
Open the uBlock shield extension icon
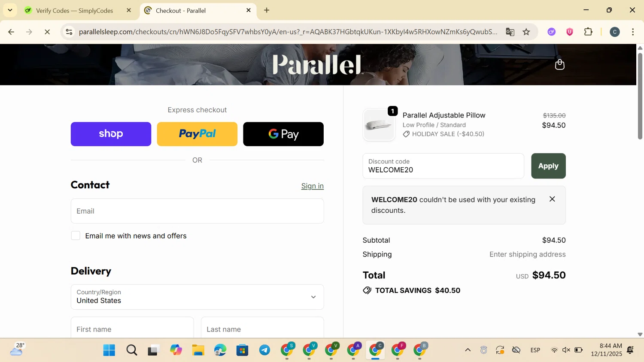[x=570, y=32]
